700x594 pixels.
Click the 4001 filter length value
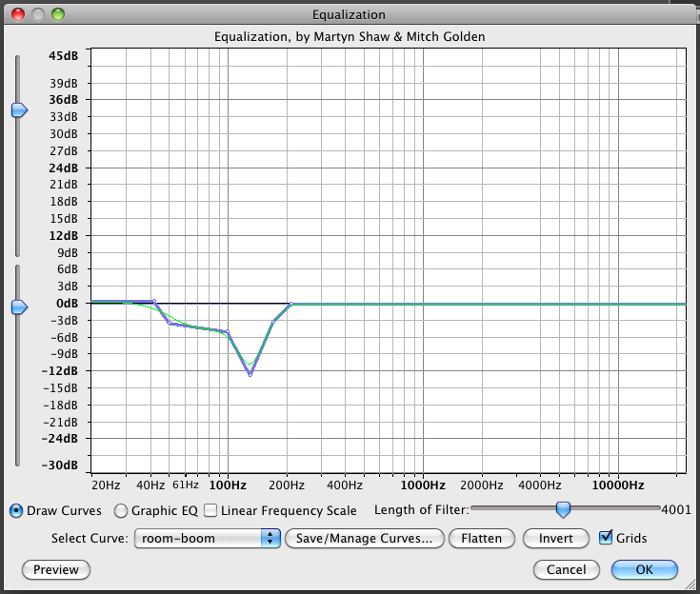tap(676, 509)
